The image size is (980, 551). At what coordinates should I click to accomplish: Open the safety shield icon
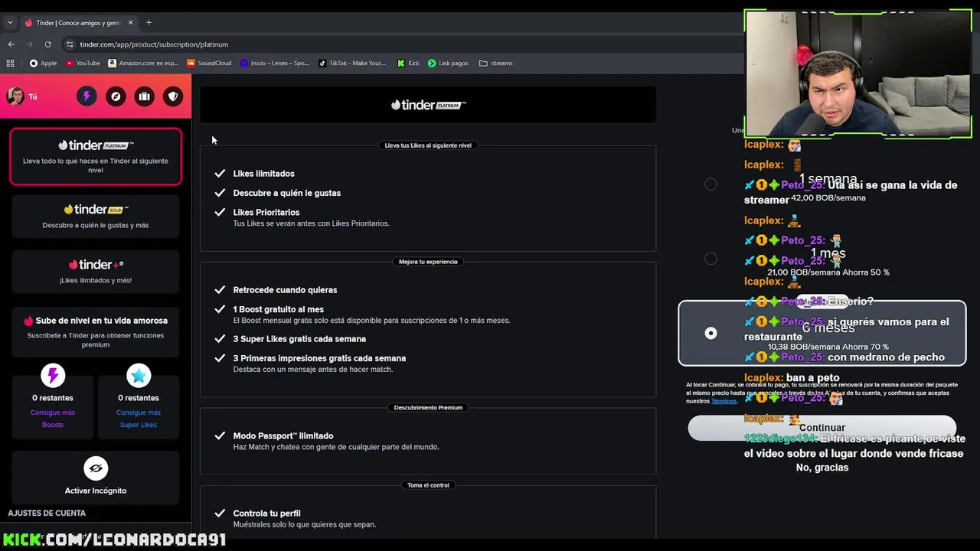[173, 96]
